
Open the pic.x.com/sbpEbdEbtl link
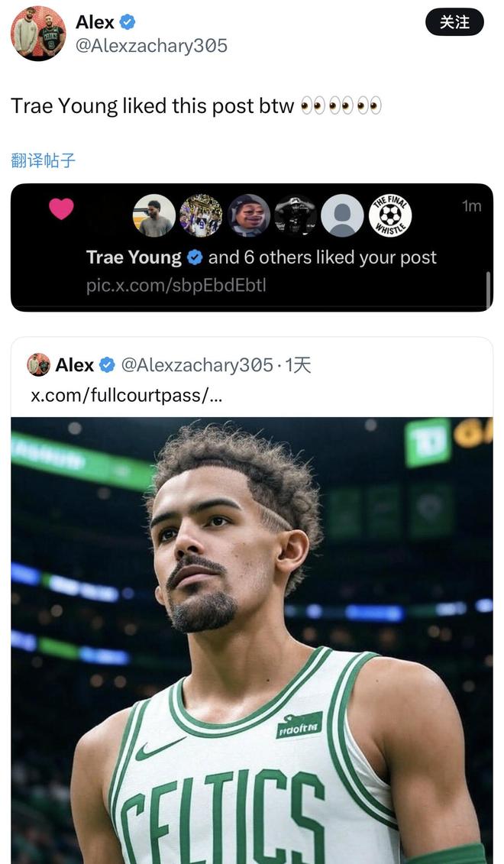click(176, 286)
